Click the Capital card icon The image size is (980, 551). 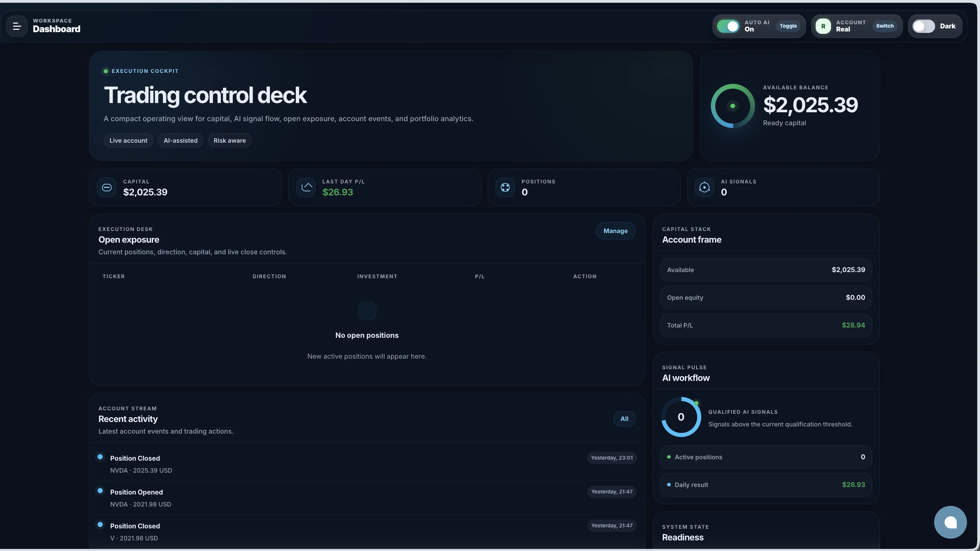click(x=106, y=187)
